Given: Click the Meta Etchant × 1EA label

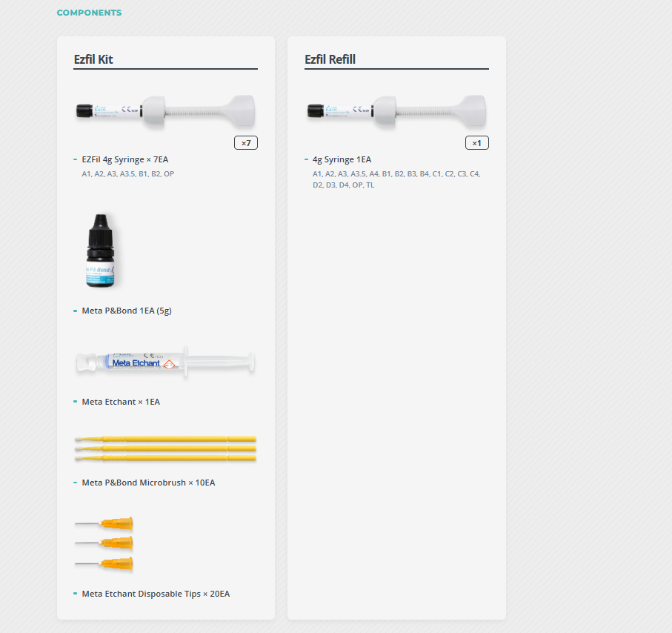Looking at the screenshot, I should (121, 402).
